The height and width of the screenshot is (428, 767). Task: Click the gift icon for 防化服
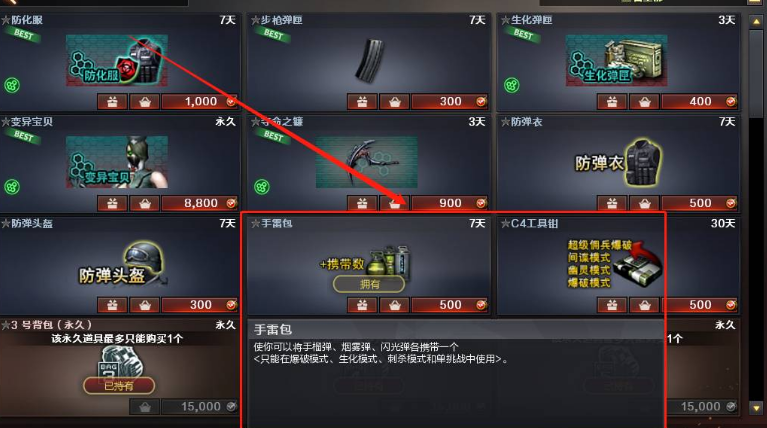click(x=113, y=102)
